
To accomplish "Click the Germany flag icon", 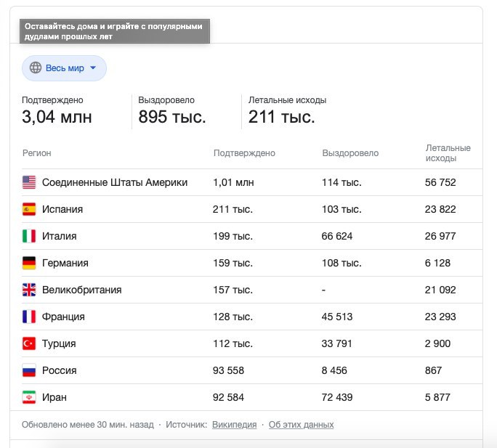I will tap(29, 263).
